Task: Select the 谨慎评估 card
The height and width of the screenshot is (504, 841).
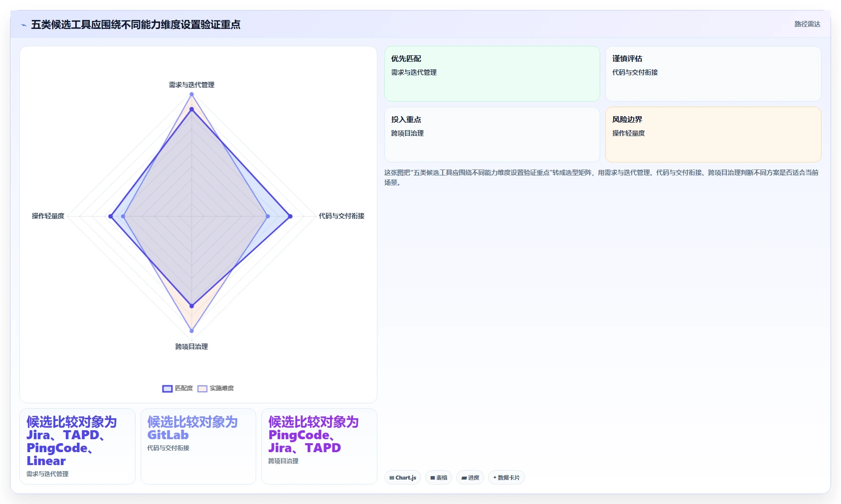Action: (713, 74)
